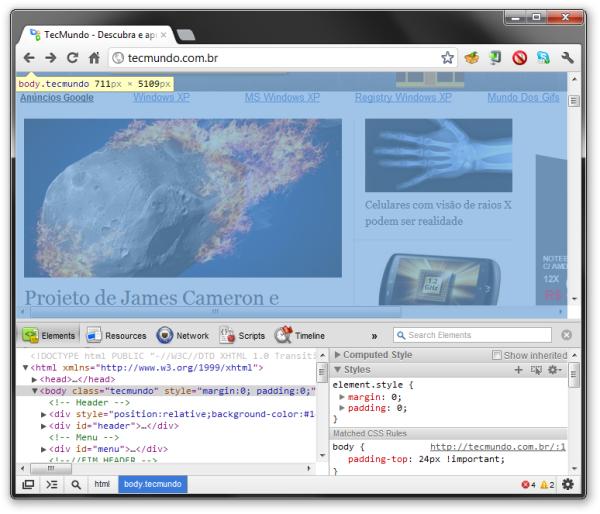Close the DevTools panel
Viewport: 600px width, 514px height.
[x=567, y=335]
